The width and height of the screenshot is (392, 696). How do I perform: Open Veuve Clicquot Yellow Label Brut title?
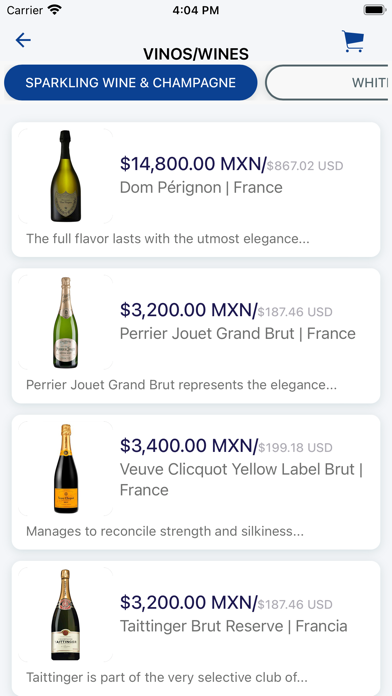[242, 480]
